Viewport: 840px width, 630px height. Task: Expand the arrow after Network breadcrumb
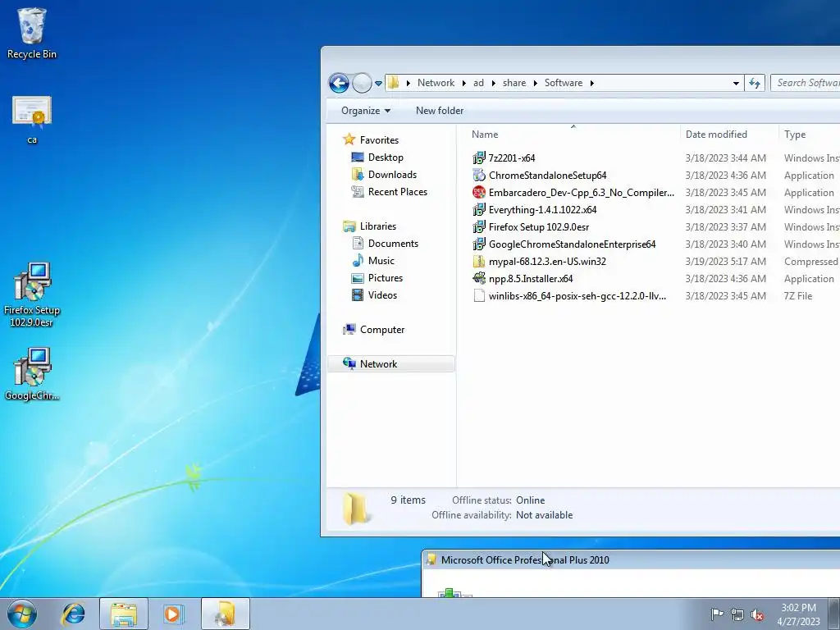(x=464, y=83)
